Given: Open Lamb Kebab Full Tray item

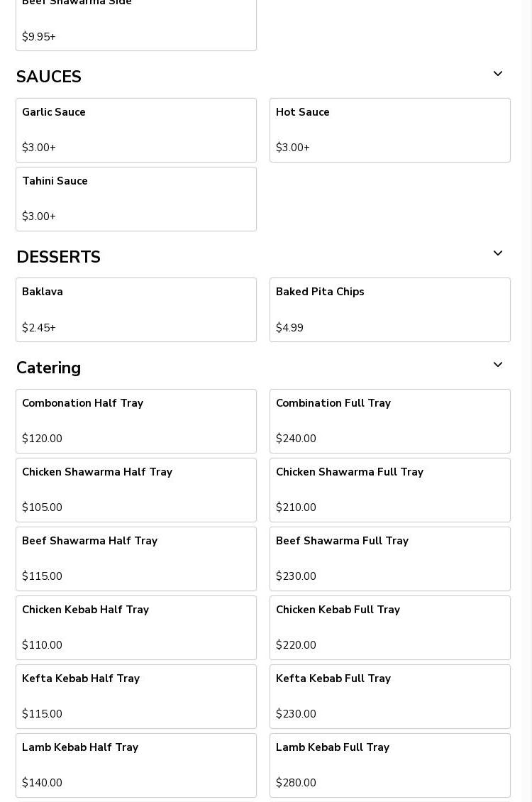Looking at the screenshot, I should [x=390, y=765].
